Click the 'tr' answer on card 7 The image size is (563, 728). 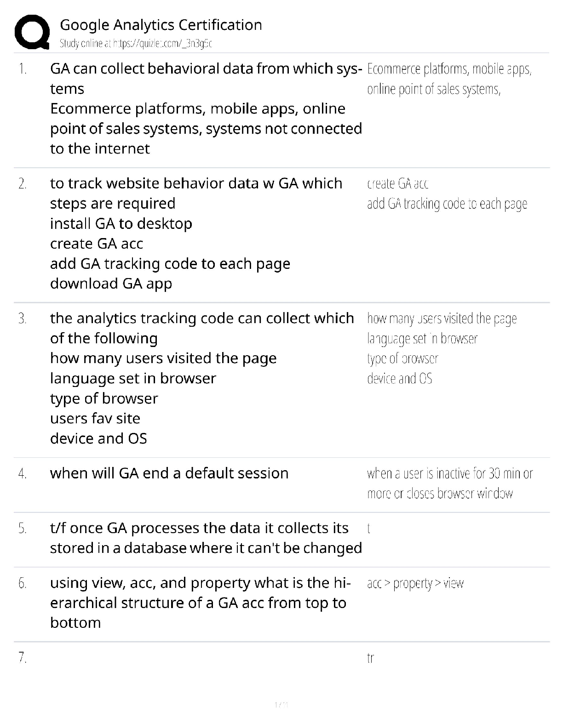coord(370,658)
